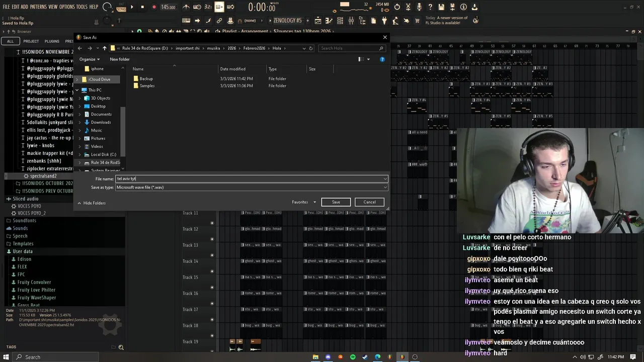Open the Playlist view icon
This screenshot has height=362, width=644.
click(x=318, y=21)
